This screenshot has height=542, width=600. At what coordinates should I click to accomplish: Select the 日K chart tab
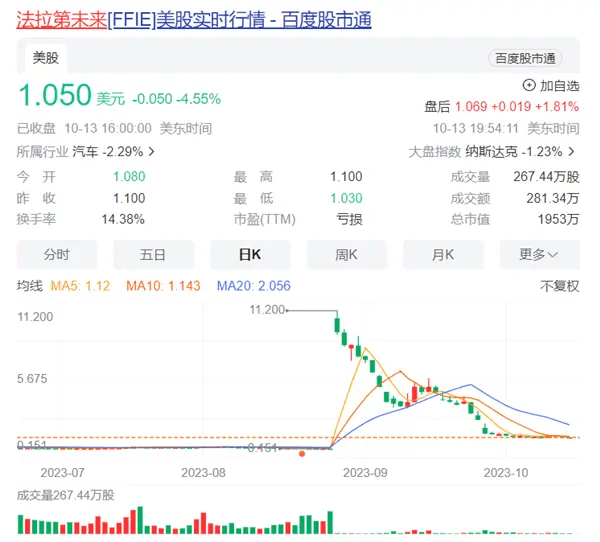[x=249, y=255]
